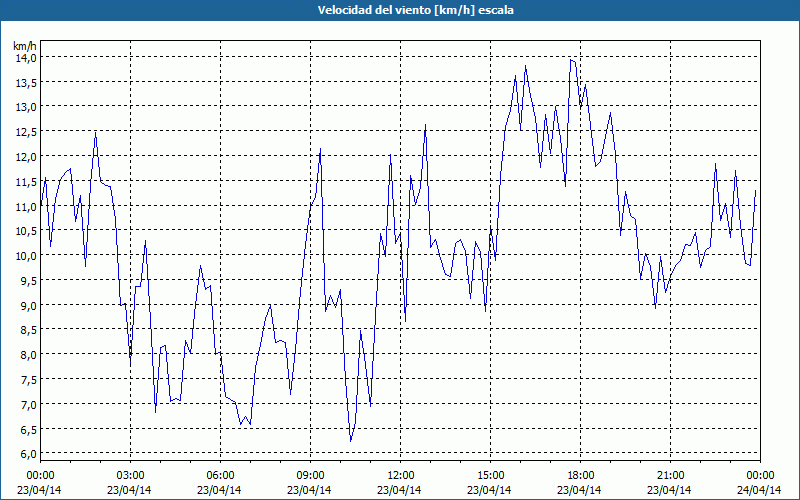This screenshot has height=500, width=800.
Task: Select the 12,0 y-axis value
Action: pyautogui.click(x=25, y=156)
